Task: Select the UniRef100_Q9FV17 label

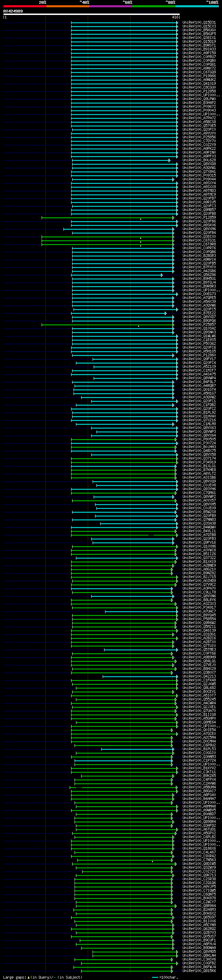Action: point(199,359)
